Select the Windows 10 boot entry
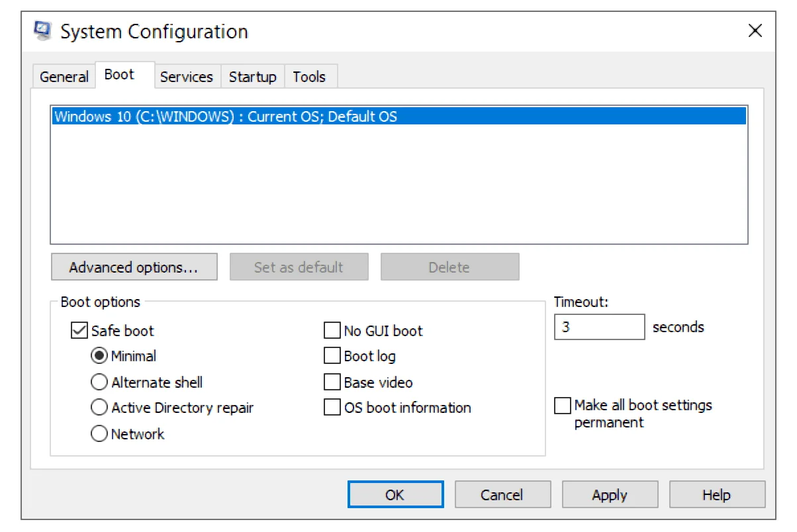Image resolution: width=797 pixels, height=532 pixels. [x=225, y=117]
